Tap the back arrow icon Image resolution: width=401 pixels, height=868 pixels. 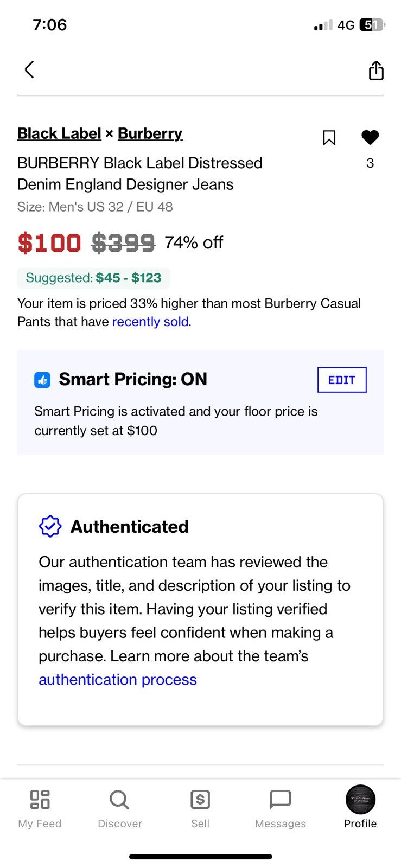[29, 69]
